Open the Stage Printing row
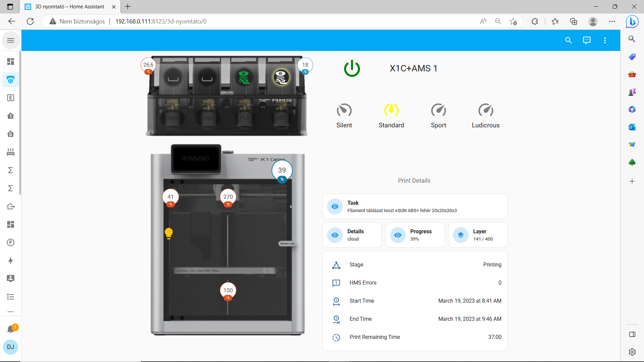This screenshot has width=644, height=362. [415, 265]
